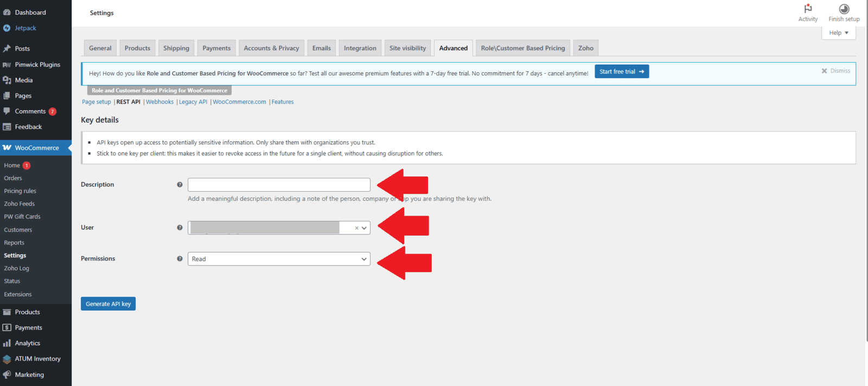Screen dimensions: 868x386
Task: Open Analytics from the sidebar
Action: click(27, 343)
